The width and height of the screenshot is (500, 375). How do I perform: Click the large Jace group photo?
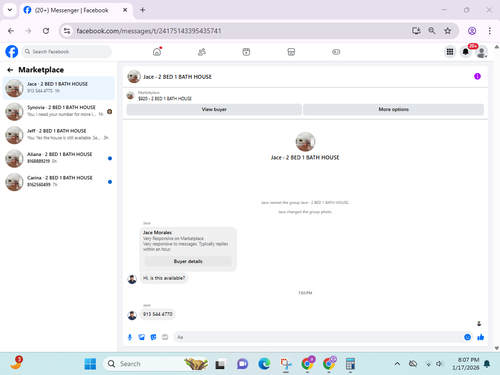click(x=305, y=142)
